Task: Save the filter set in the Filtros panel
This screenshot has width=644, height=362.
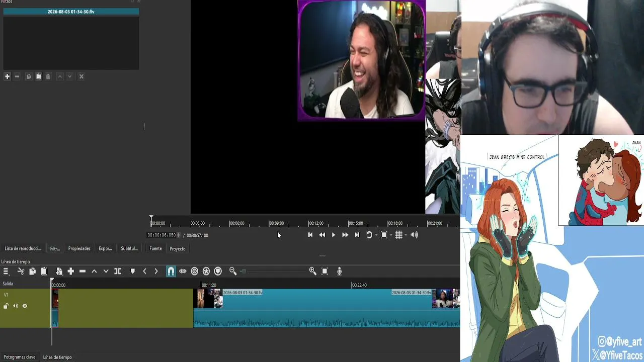Action: (x=48, y=76)
